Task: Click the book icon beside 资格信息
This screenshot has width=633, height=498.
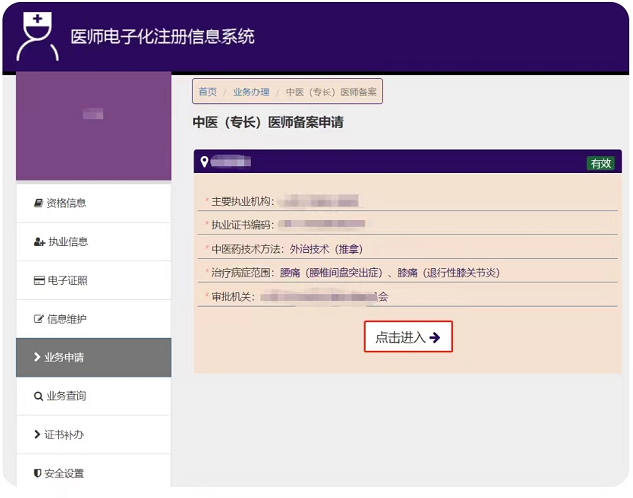Action: (38, 203)
